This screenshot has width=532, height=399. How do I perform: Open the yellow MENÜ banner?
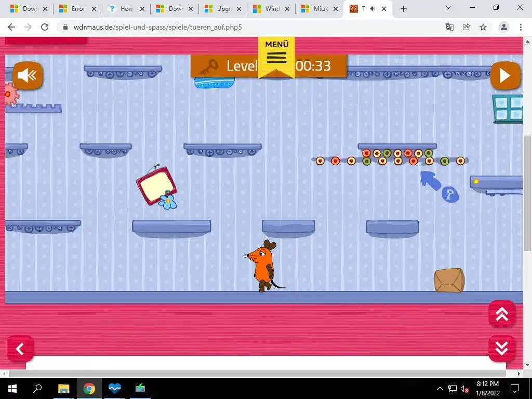tap(276, 57)
